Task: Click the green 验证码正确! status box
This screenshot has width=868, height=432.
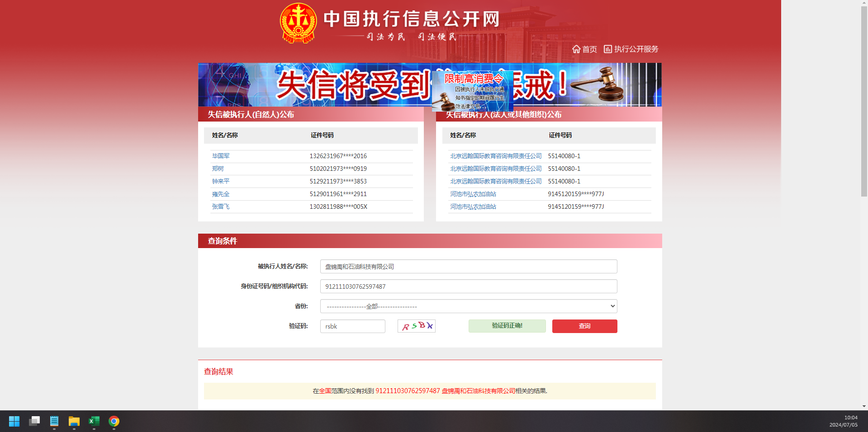Action: click(507, 326)
